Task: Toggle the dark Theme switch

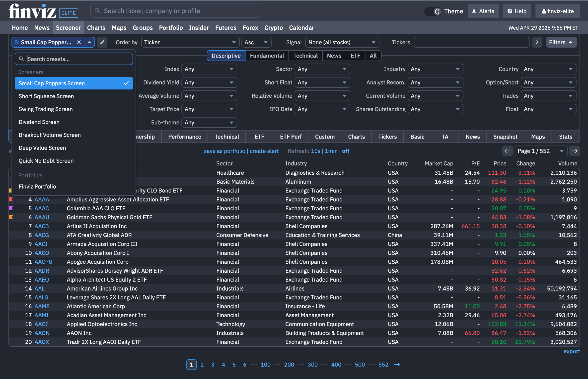Action: click(x=433, y=11)
